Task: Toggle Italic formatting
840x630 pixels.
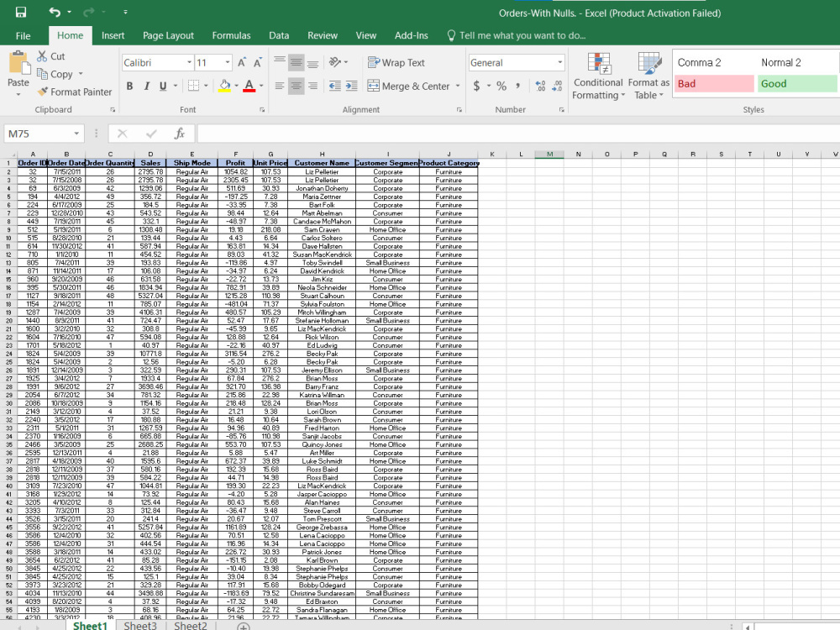Action: 146,86
